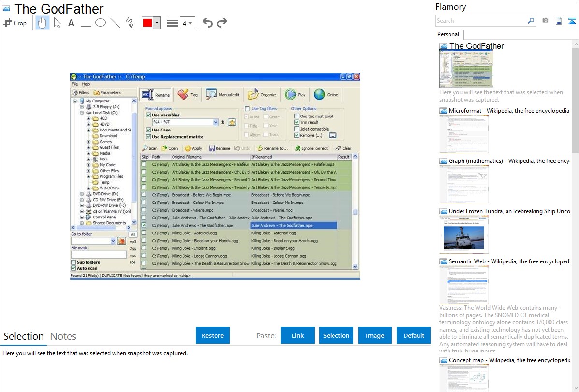Click the document icon beside camera
The width and height of the screenshot is (579, 392).
pos(559,21)
